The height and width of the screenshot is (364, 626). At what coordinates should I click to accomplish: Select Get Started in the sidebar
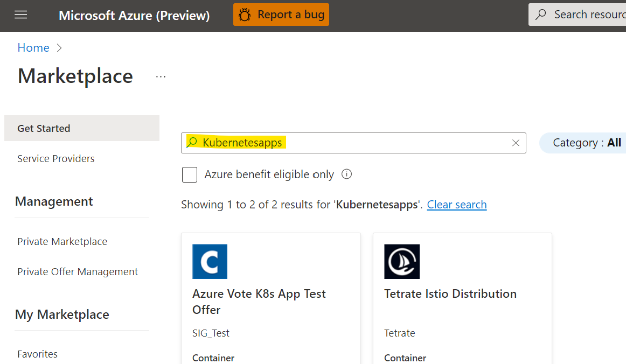click(x=44, y=128)
